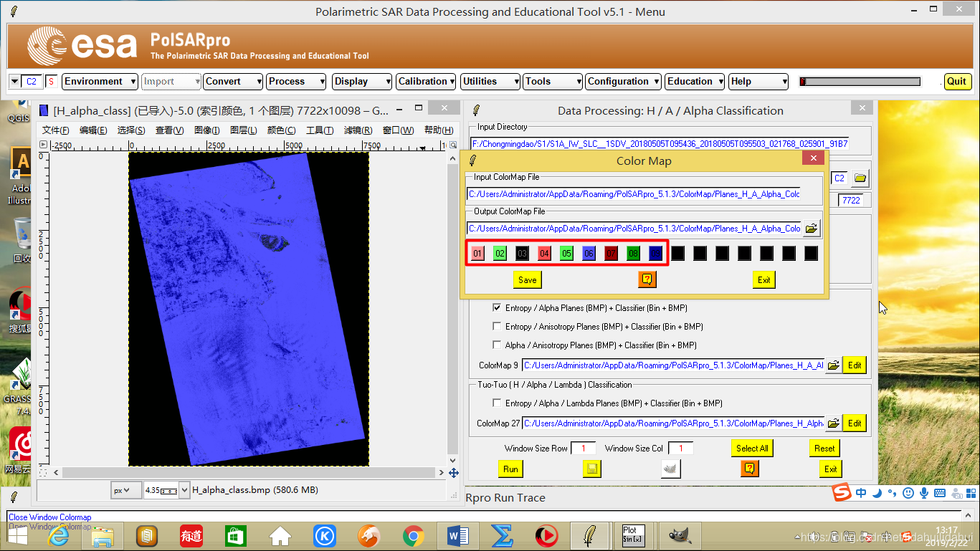Uncheck Entropy / Alpha Planes classifier checkbox
This screenshot has height=551, width=980.
pyautogui.click(x=497, y=308)
